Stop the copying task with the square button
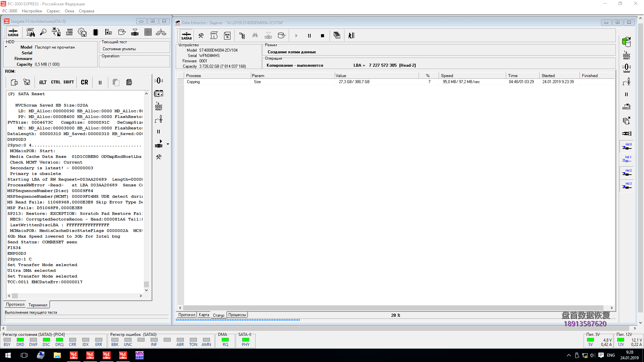The width and height of the screenshot is (644, 362). (x=322, y=36)
